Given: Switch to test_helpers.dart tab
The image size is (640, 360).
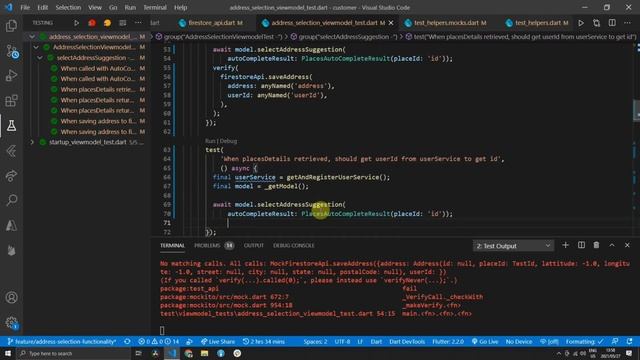Looking at the screenshot, I should click(x=537, y=23).
